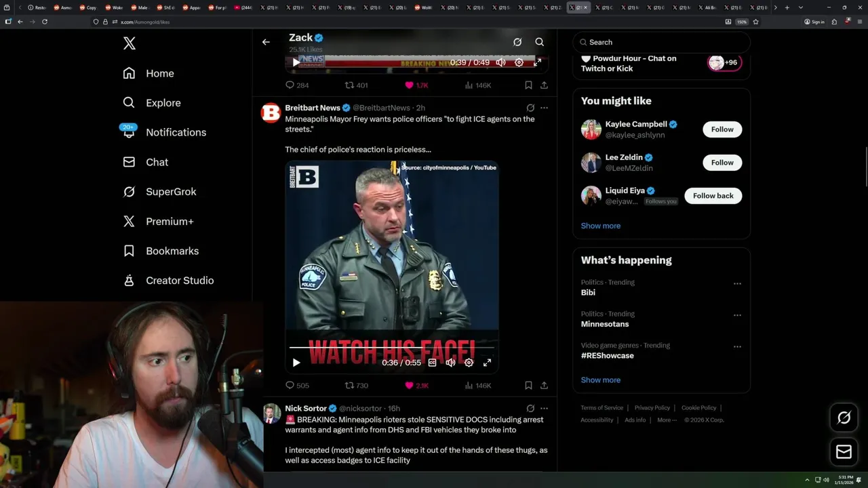Open options for #REShowcase trend
Viewport: 868px width, 488px height.
(737, 346)
